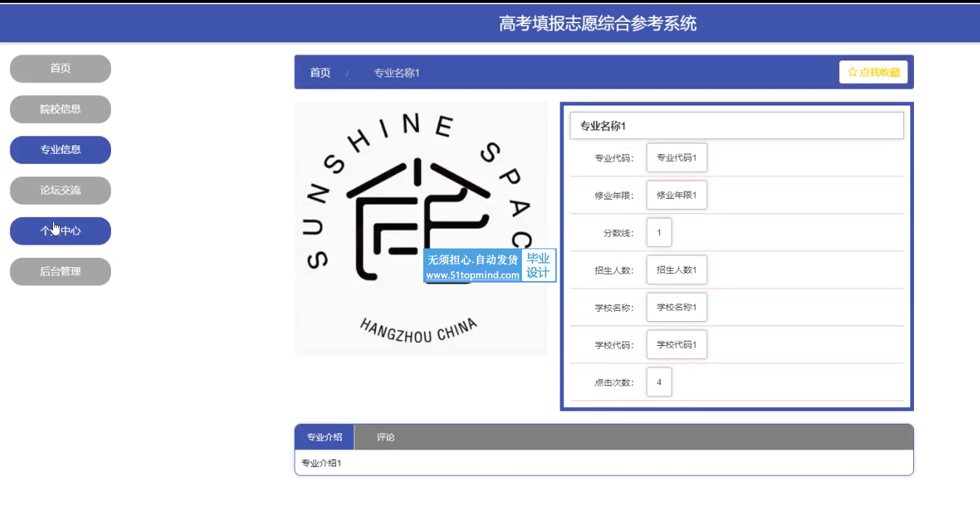The image size is (980, 531).
Task: Click the 学校代码1 value box
Action: click(677, 345)
